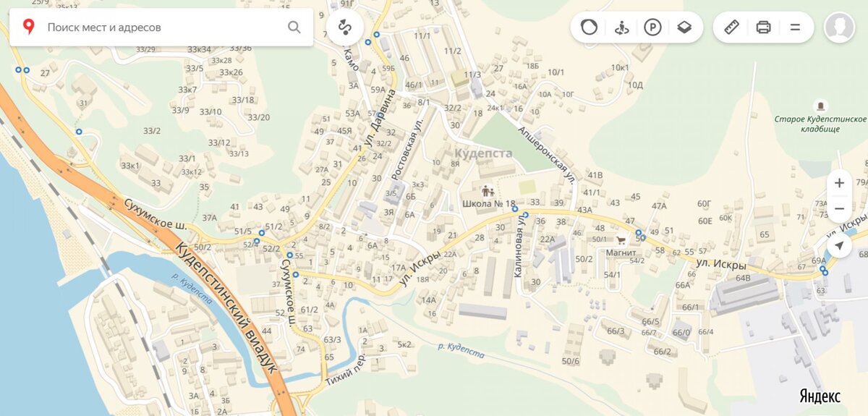Image resolution: width=868 pixels, height=416 pixels.
Task: Click house number 66/5
Action: pyautogui.click(x=650, y=321)
